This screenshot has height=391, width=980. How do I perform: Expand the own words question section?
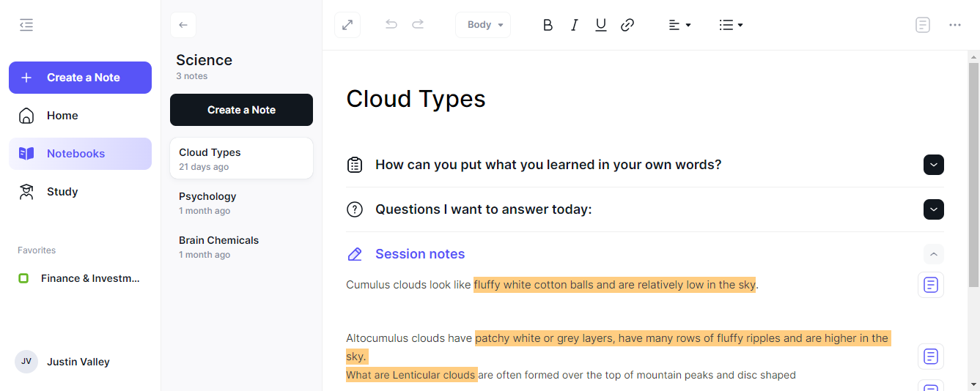[934, 165]
